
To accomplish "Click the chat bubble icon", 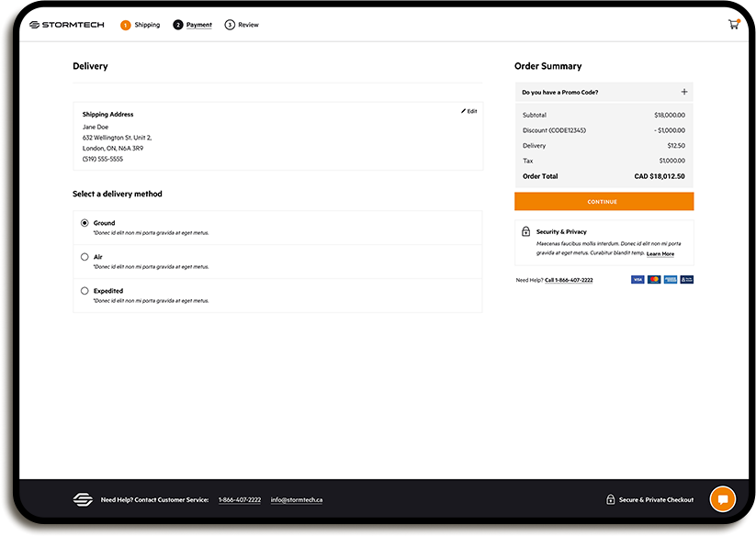I will tap(722, 498).
